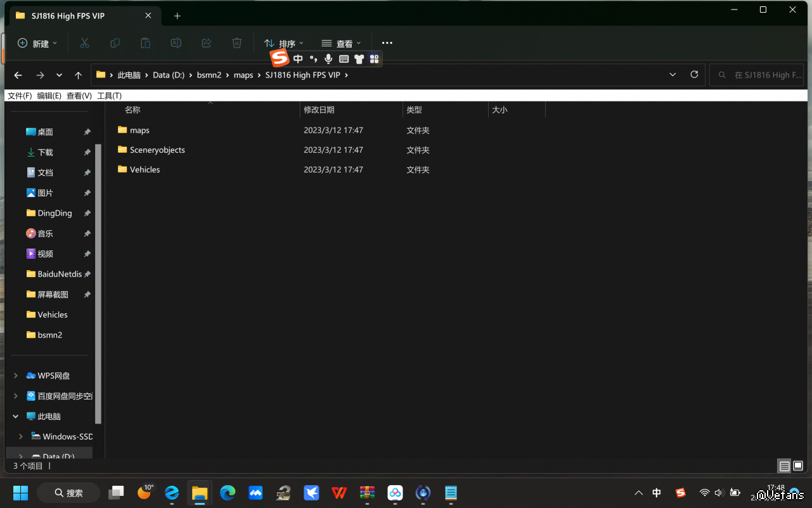Open the Windows Start menu

(20, 493)
